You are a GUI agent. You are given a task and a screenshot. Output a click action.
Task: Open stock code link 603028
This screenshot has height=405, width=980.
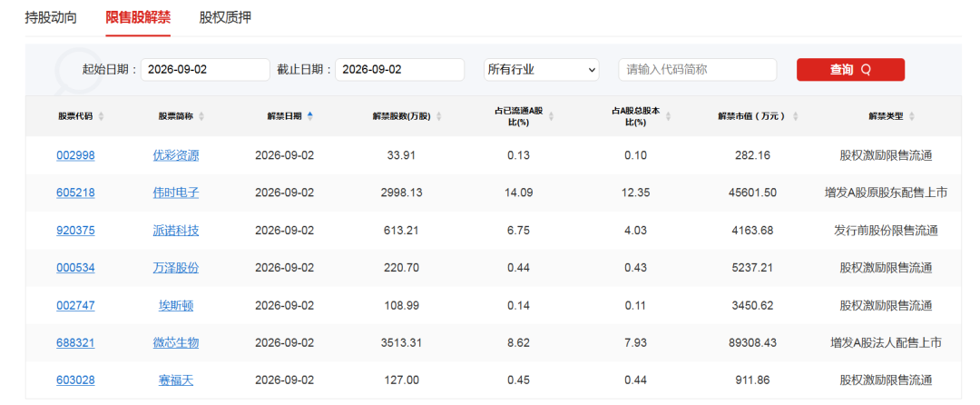tap(75, 380)
